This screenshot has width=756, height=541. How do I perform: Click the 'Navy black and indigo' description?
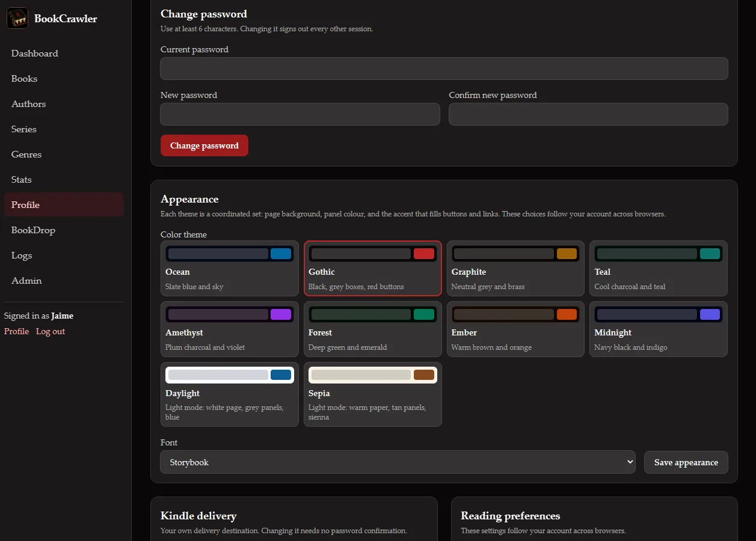(631, 347)
